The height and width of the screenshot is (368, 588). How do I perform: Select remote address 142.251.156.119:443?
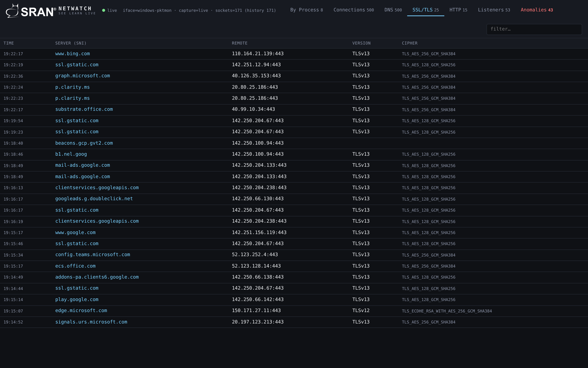(259, 233)
